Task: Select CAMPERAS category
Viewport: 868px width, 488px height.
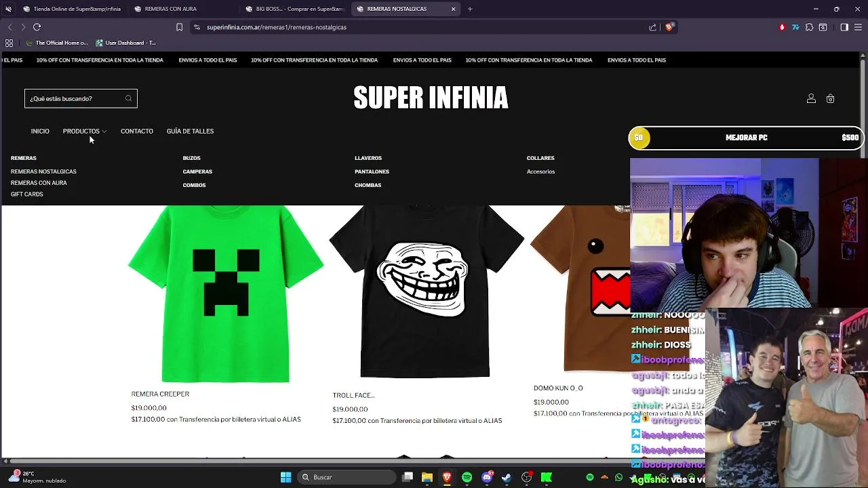Action: 197,171
